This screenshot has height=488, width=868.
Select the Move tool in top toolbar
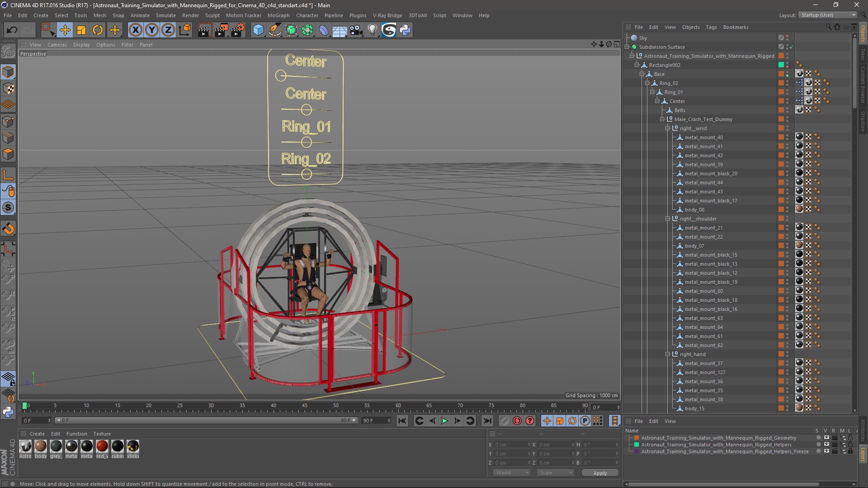65,30
